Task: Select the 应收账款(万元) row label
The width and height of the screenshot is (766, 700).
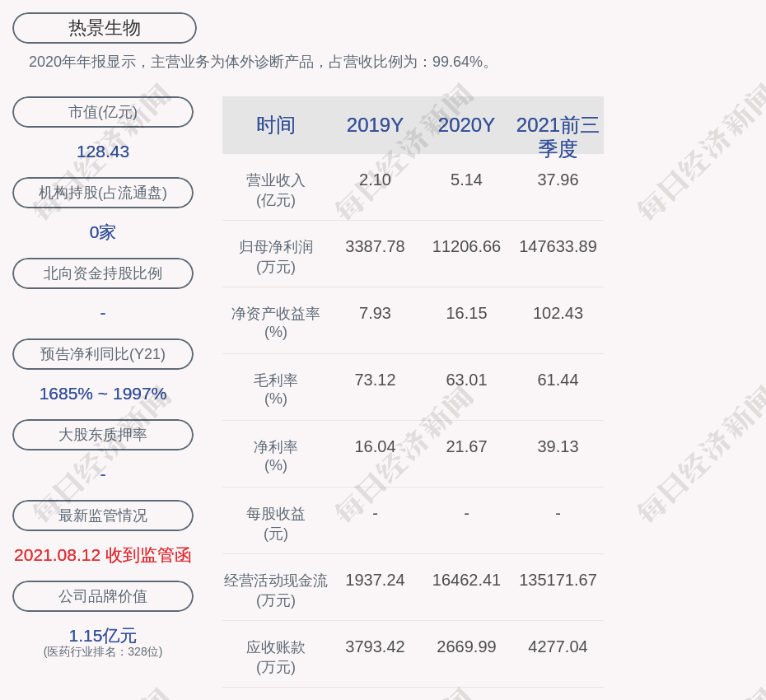Action: coord(276,657)
